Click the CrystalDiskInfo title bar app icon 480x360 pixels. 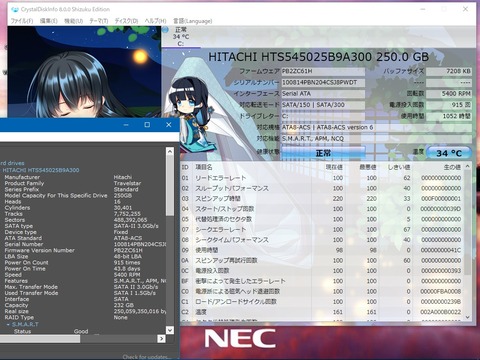tap(15, 9)
